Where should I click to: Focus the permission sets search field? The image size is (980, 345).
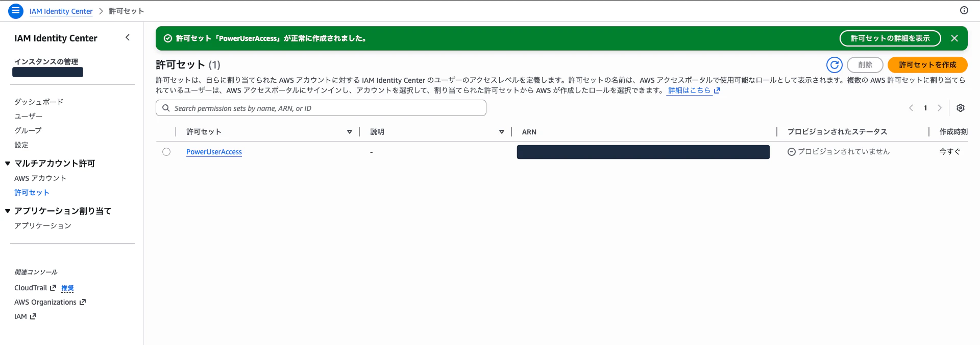click(x=321, y=108)
